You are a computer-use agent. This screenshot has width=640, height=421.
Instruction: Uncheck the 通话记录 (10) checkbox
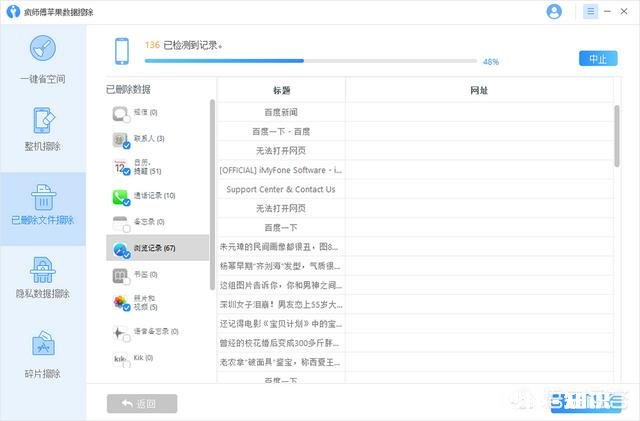click(x=127, y=202)
